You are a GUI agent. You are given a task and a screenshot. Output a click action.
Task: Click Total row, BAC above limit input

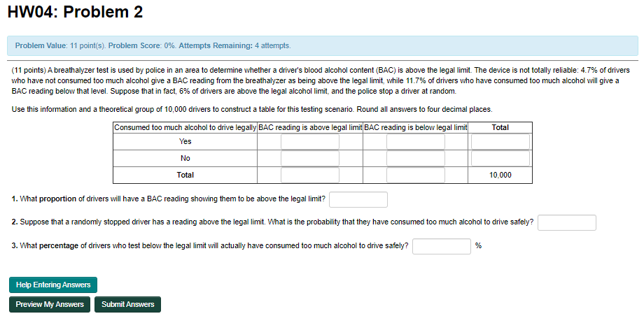[x=310, y=175]
